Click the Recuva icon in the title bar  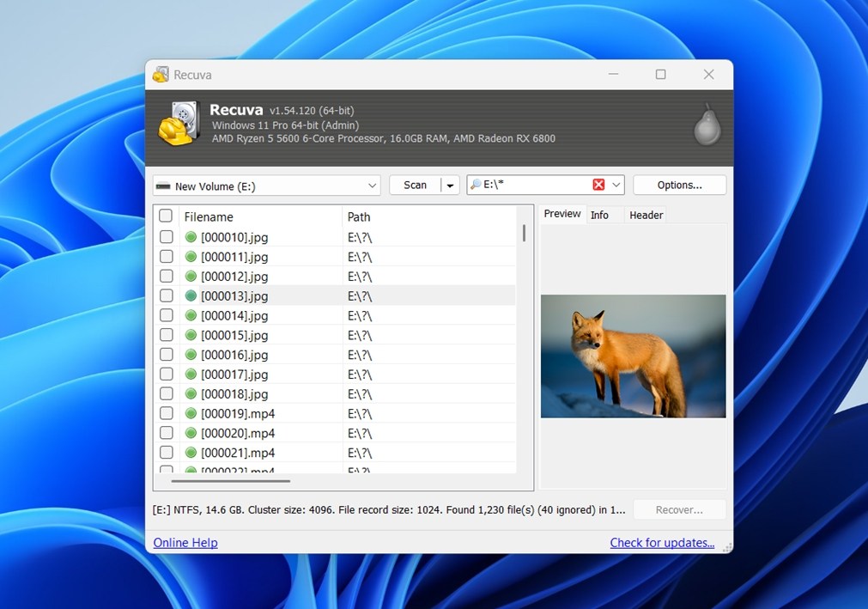point(161,75)
